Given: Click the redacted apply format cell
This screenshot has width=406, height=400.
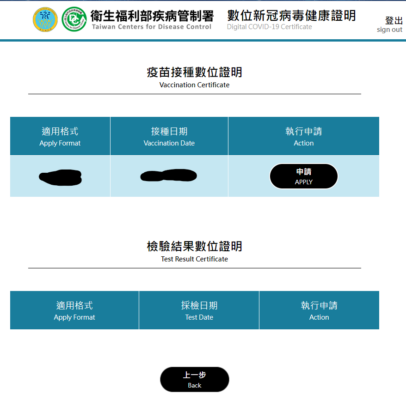Looking at the screenshot, I should pyautogui.click(x=60, y=176).
